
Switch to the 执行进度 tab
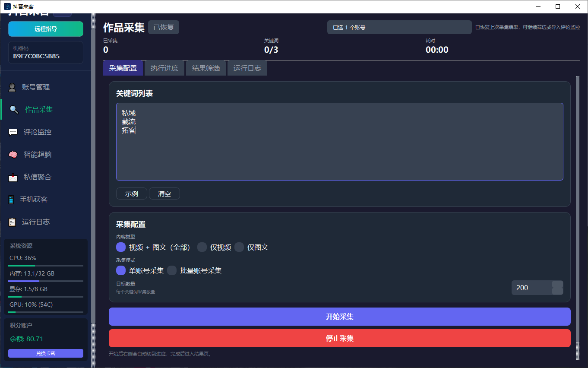tap(164, 68)
